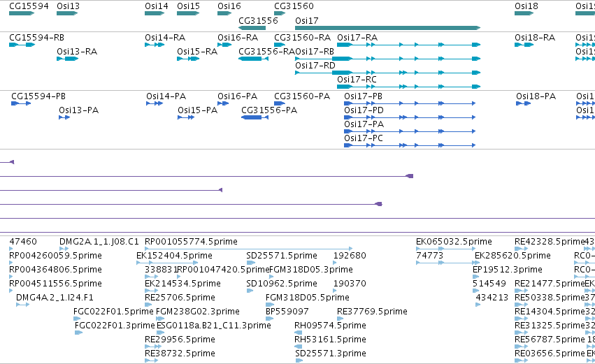Viewport: 595px width, 364px height.
Task: Open the BP559097 EST label
Action: [287, 312]
